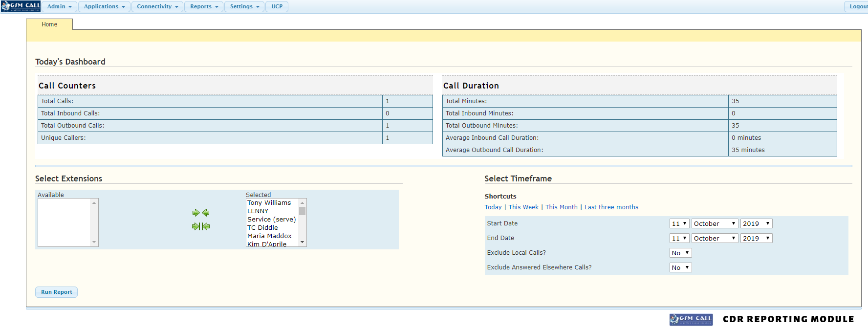Click the Average Outbound Call Duration label
Image resolution: width=868 pixels, height=332 pixels.
pos(495,150)
